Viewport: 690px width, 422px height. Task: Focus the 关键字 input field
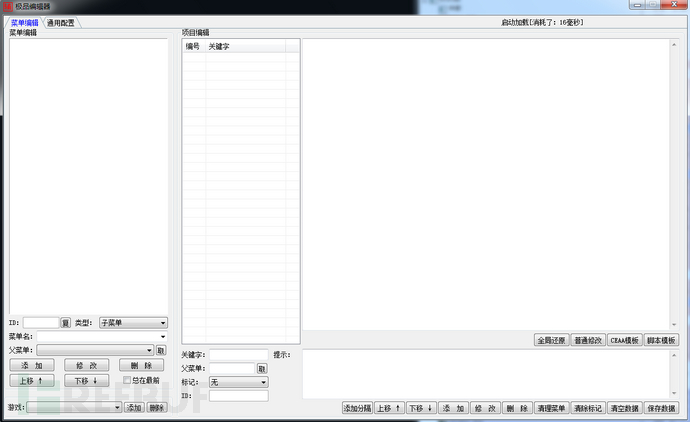coord(239,355)
